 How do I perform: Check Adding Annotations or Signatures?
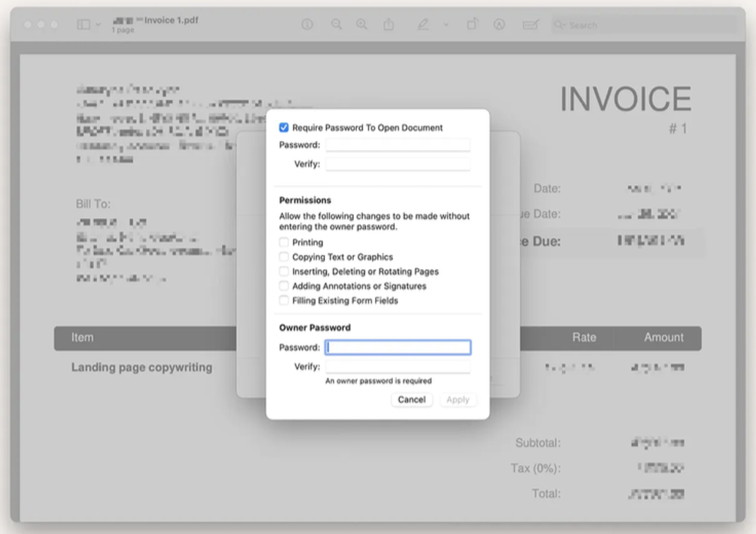(284, 286)
